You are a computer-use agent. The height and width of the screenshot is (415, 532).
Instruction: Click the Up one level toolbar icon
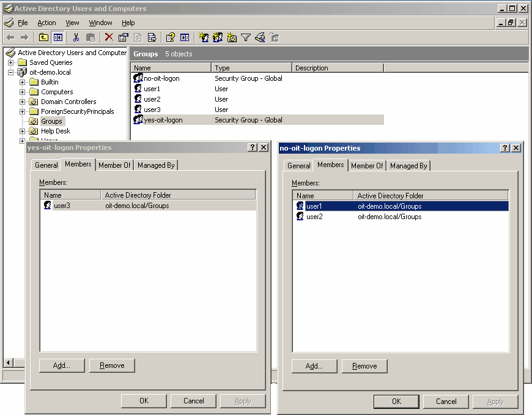click(44, 37)
